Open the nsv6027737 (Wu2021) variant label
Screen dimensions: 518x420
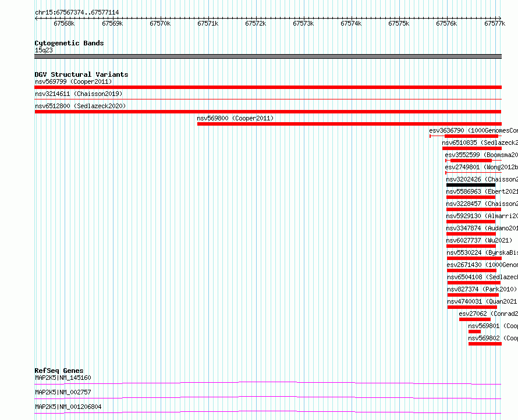[x=480, y=240]
